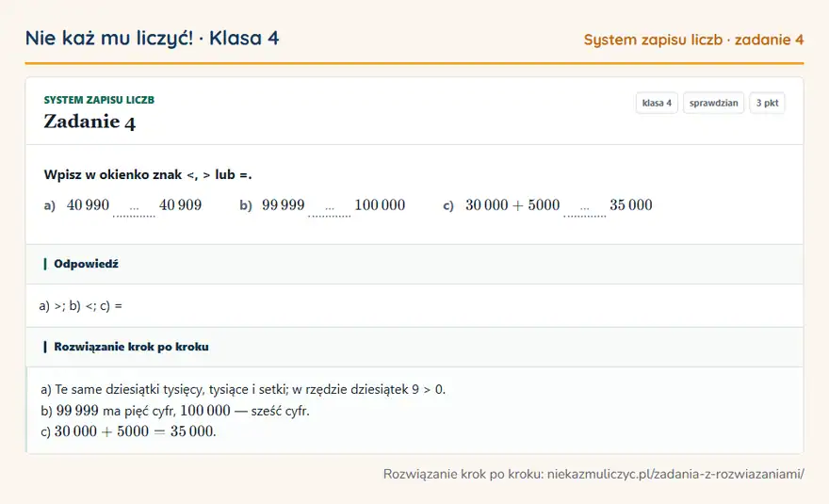Click the dotted blank in part a
This screenshot has width=829, height=504.
point(135,210)
